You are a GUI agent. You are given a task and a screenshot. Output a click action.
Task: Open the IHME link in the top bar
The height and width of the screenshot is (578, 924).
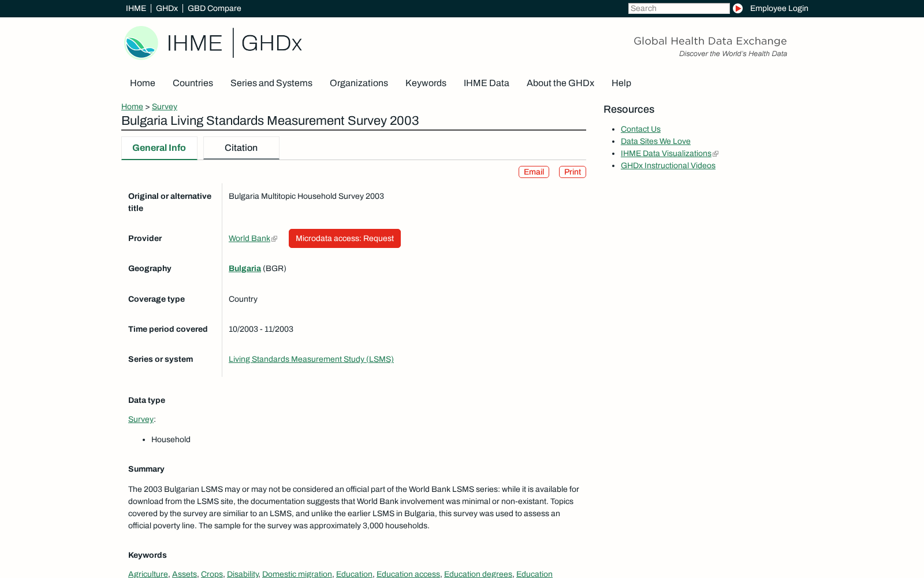click(136, 8)
